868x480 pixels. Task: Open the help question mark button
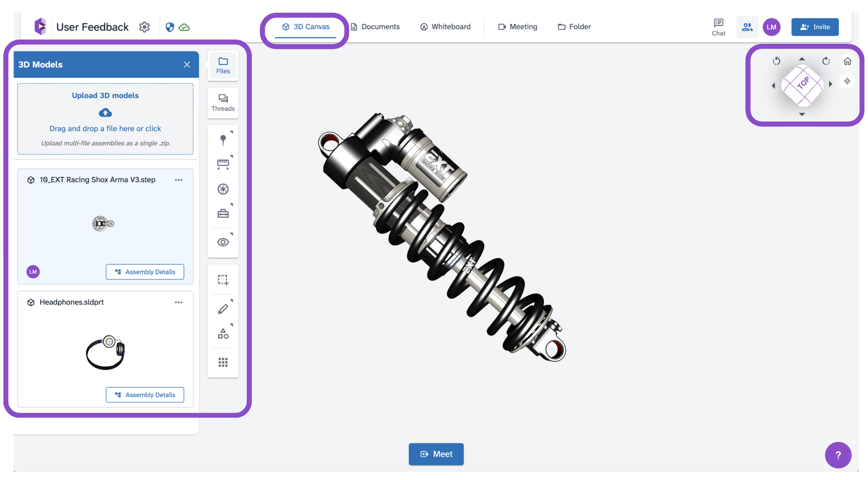pos(838,455)
